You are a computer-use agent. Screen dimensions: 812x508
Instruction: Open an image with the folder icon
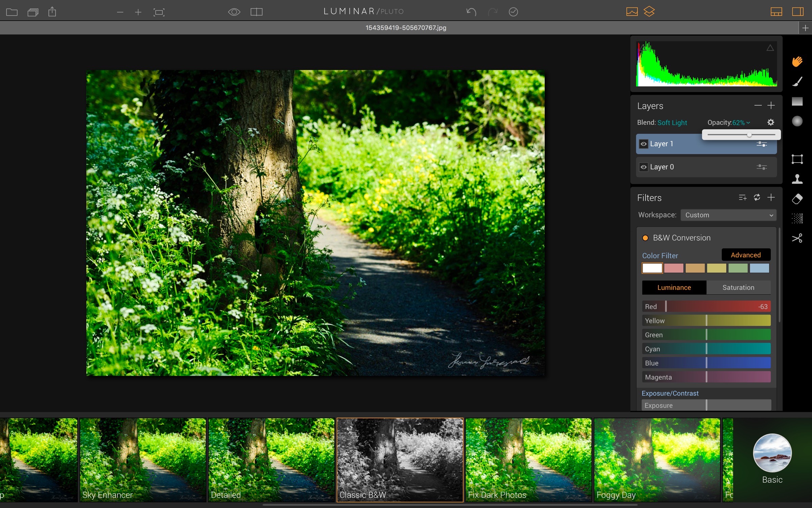tap(12, 12)
